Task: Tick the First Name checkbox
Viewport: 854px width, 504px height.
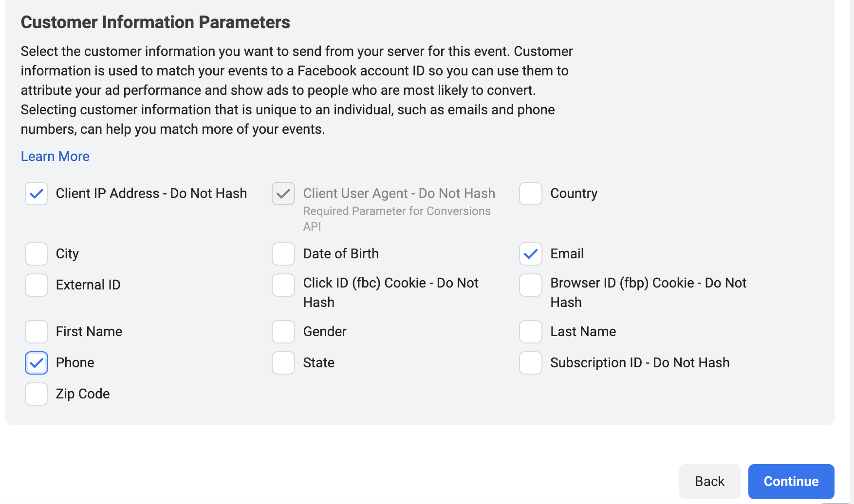Action: pos(37,332)
